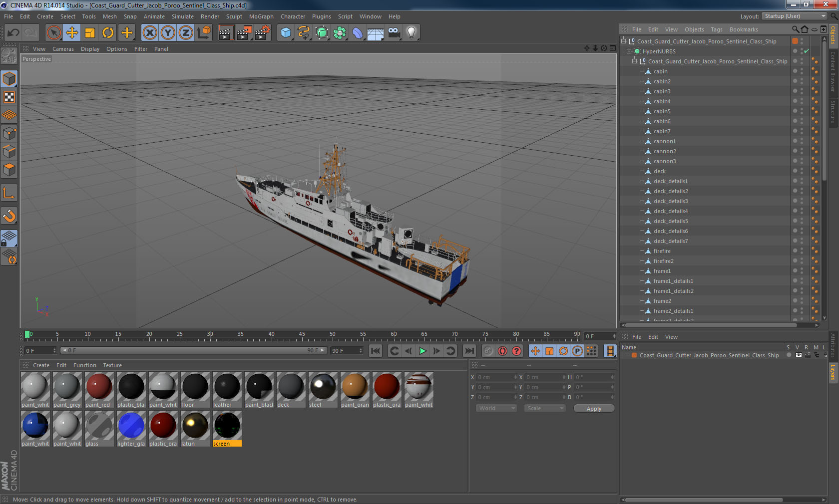
Task: Open the material manager Texture menu
Action: (x=112, y=365)
